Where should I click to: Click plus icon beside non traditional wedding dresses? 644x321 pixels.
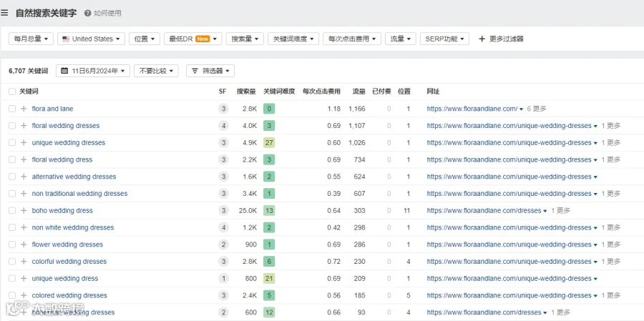coord(24,193)
